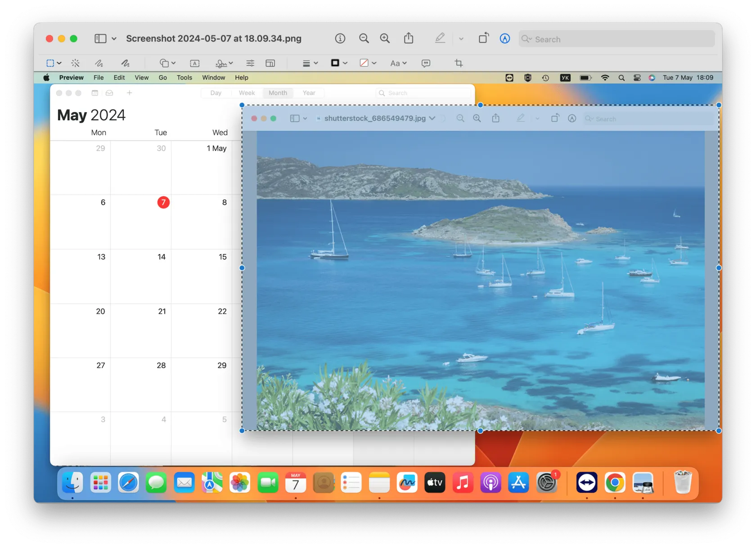Pick the Draw pen tool
The height and width of the screenshot is (548, 756).
(126, 63)
